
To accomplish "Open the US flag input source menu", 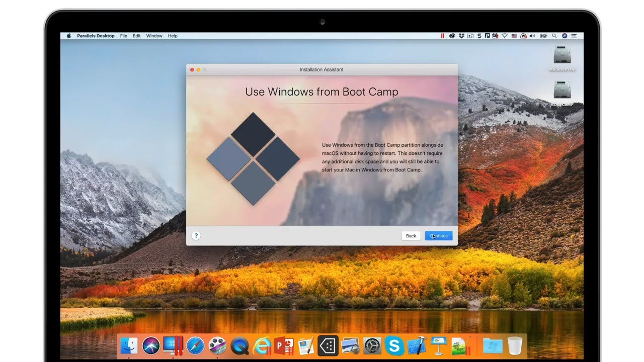I will coord(514,36).
